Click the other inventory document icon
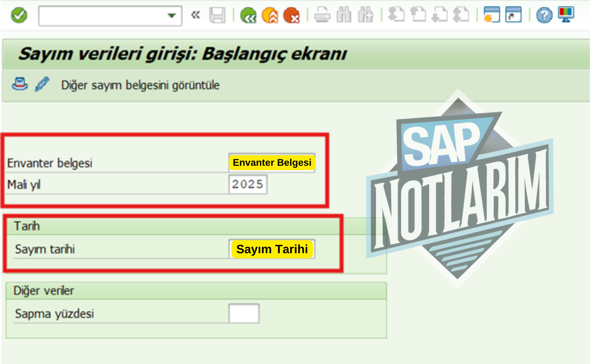The image size is (590, 364). tap(20, 84)
